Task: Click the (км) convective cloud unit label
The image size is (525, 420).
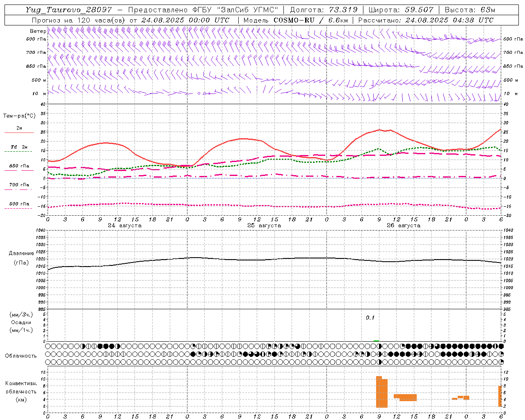Action: pos(21,399)
